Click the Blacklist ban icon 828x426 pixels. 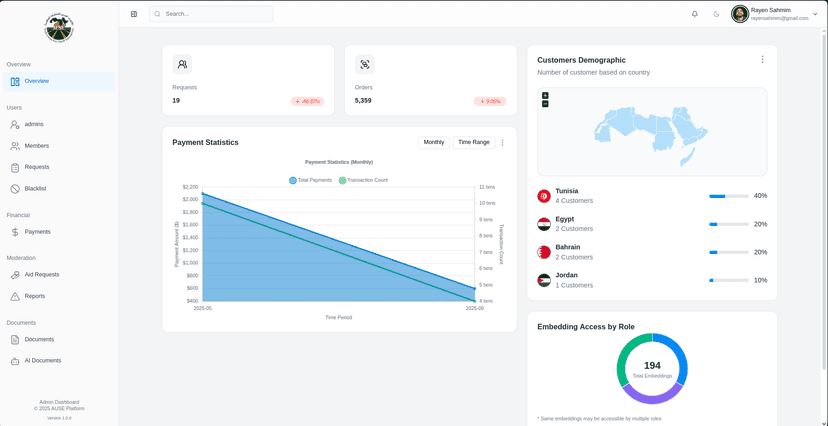pyautogui.click(x=15, y=189)
